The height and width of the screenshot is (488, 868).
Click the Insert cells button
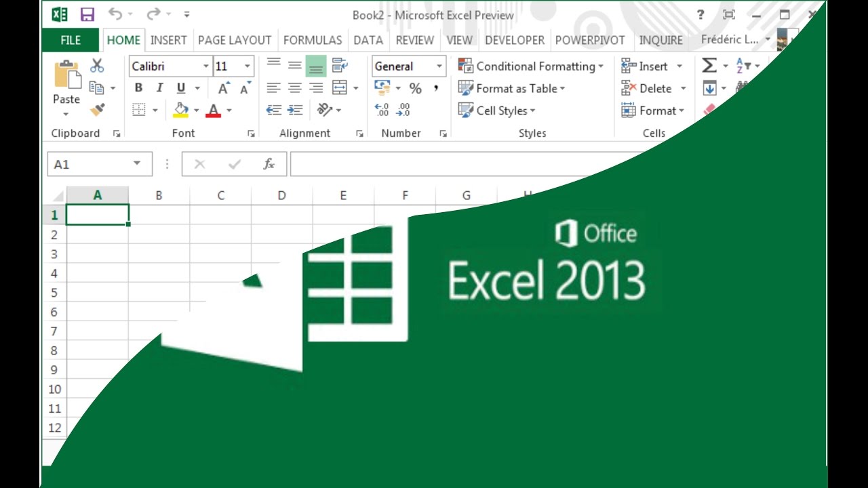[x=652, y=66]
